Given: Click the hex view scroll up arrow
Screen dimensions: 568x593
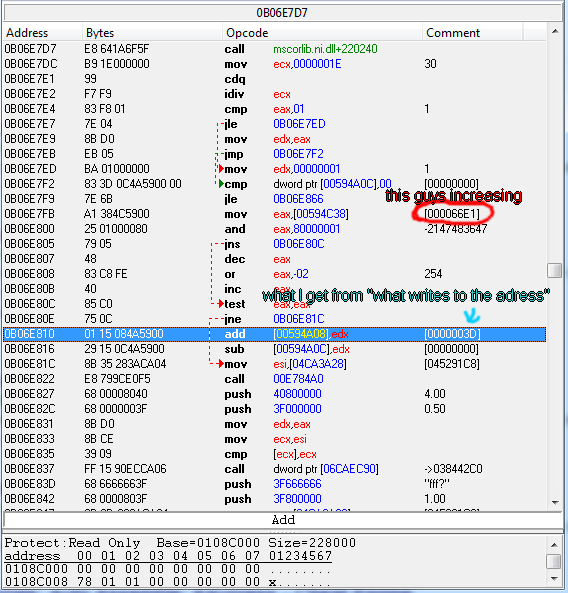Looking at the screenshot, I should click(554, 545).
